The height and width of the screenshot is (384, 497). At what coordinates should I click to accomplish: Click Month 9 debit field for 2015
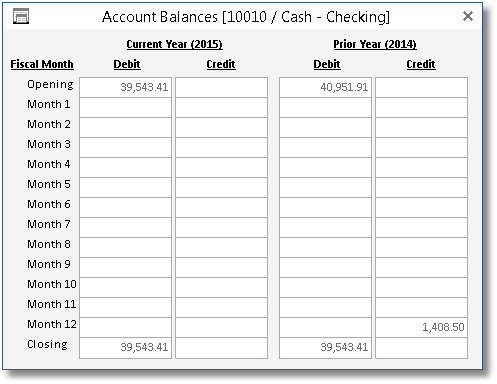coord(126,267)
